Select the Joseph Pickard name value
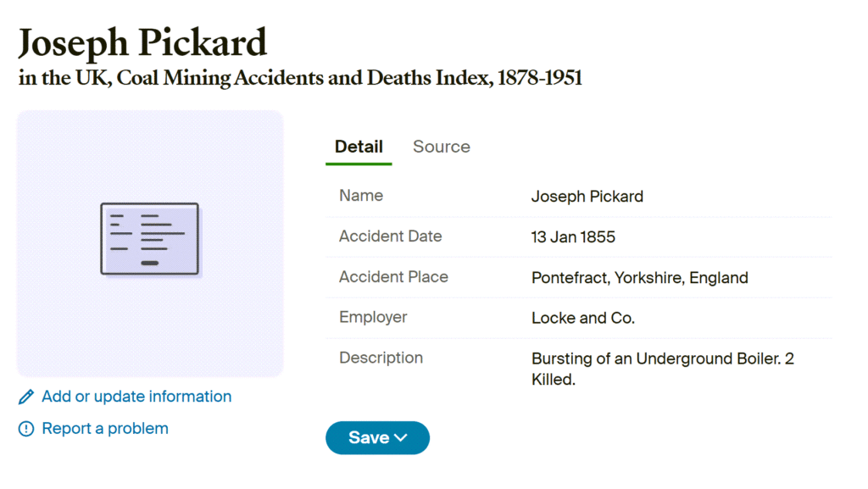Screen dimensions: 868x489 [587, 197]
